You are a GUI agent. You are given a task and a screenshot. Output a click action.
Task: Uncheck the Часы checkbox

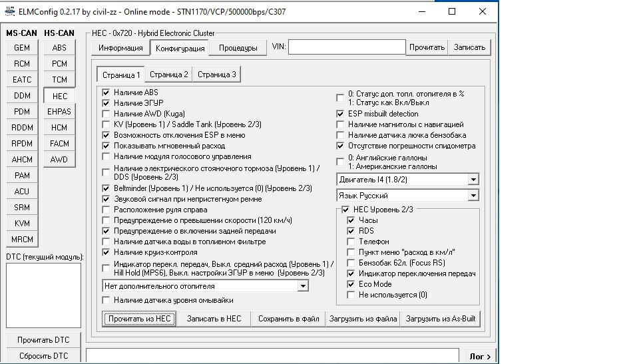point(351,220)
